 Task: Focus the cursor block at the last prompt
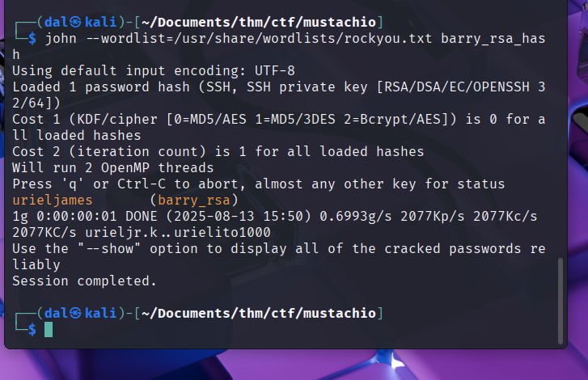click(49, 329)
